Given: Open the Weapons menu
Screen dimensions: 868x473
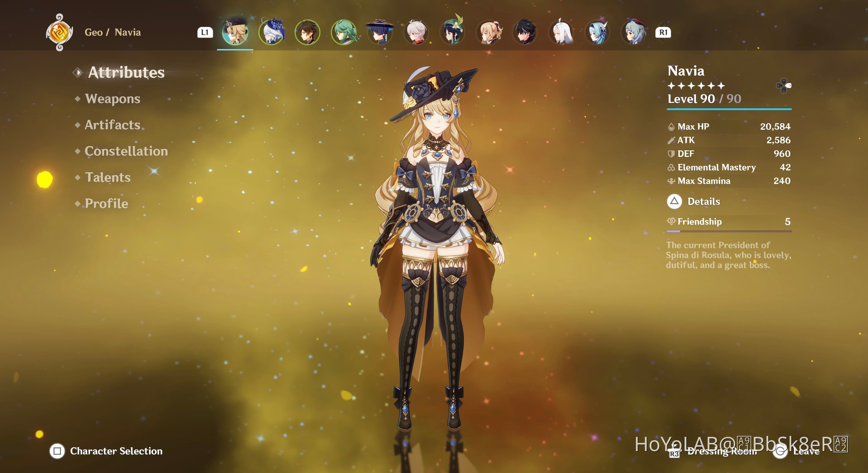Looking at the screenshot, I should 112,99.
